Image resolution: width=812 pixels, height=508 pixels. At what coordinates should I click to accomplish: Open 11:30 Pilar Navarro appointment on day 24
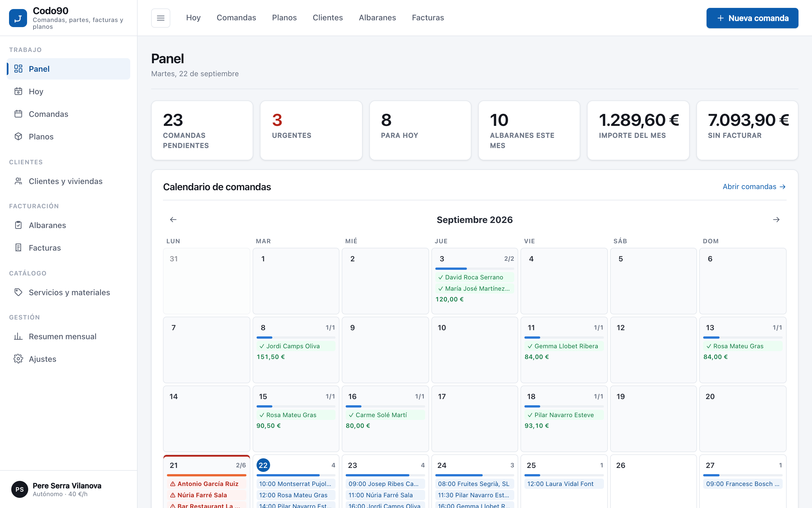point(475,495)
